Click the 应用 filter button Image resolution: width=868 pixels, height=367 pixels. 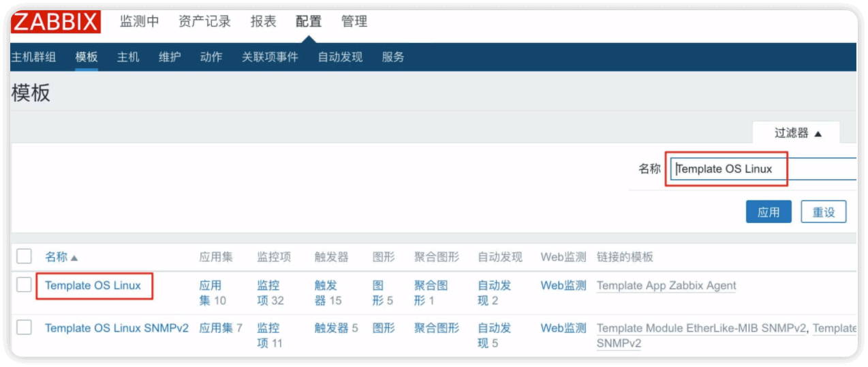769,212
